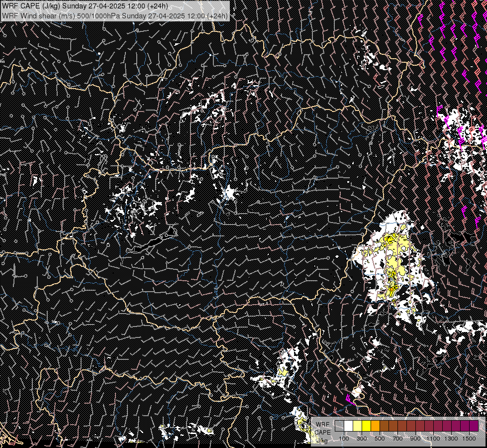Select the bright yellow CAPE legend swatch
487x448 pixels.
367,426
